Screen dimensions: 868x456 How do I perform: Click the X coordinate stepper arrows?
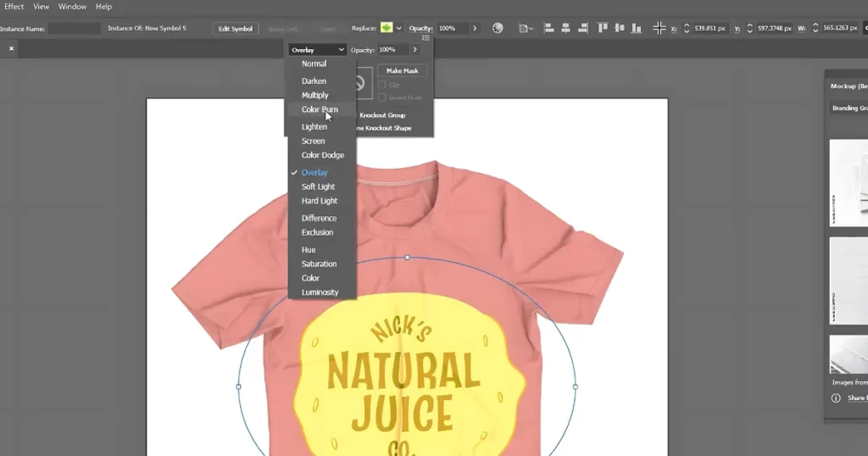click(687, 28)
